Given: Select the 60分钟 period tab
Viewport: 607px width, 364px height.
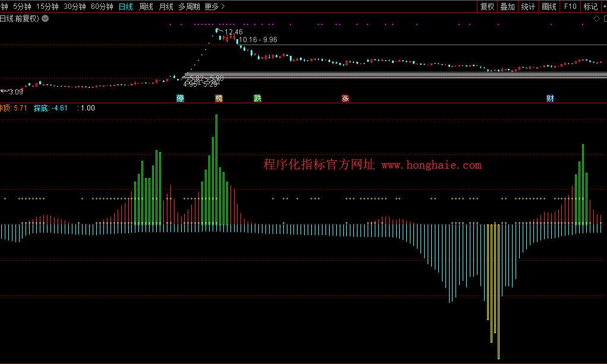Looking at the screenshot, I should click(102, 7).
